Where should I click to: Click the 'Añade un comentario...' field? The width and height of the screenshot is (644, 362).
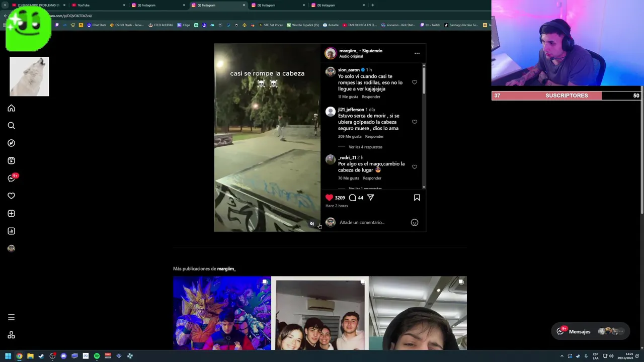pos(372,222)
